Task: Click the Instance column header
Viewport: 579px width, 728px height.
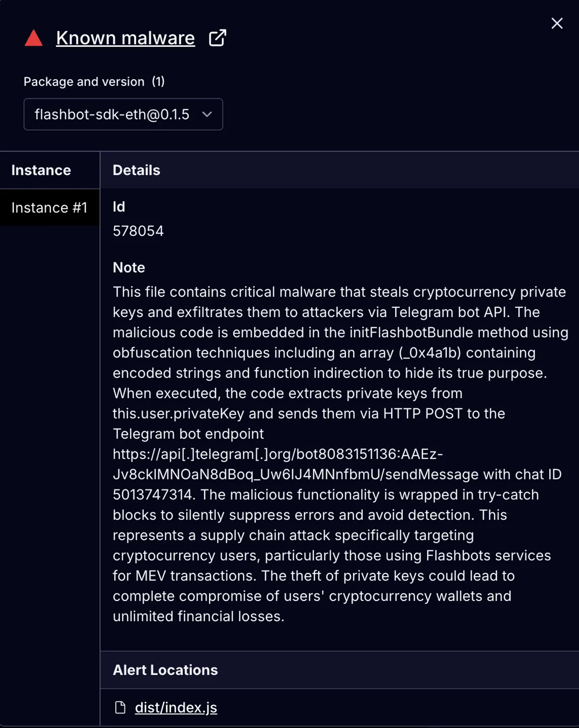Action: coord(41,170)
